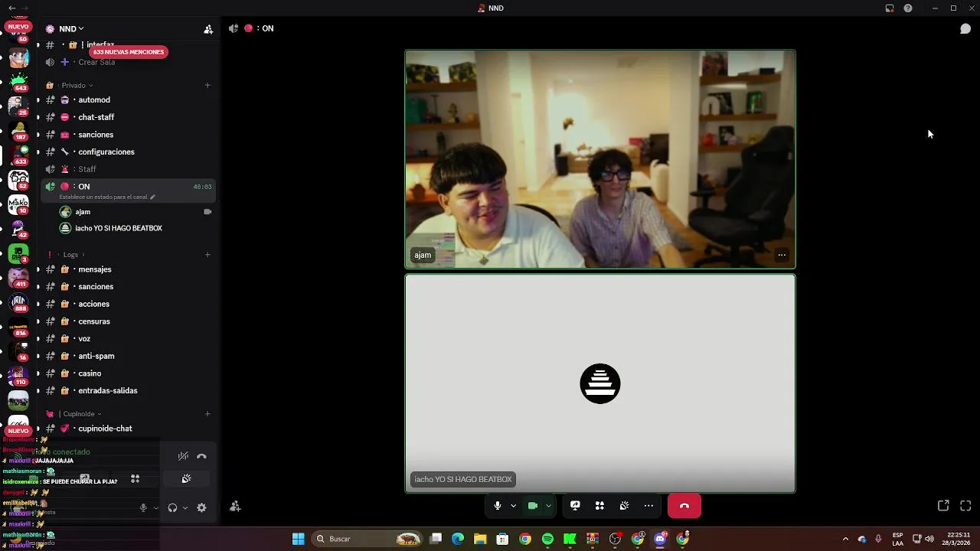Open Help icon in title bar
This screenshot has width=980, height=551.
point(908,8)
